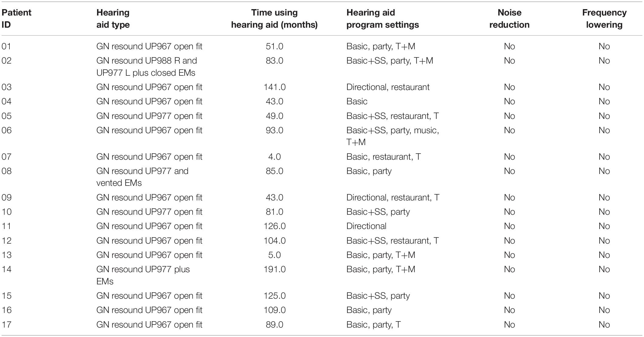Click patient ID 01 cell
The width and height of the screenshot is (644, 337).
click(x=6, y=46)
